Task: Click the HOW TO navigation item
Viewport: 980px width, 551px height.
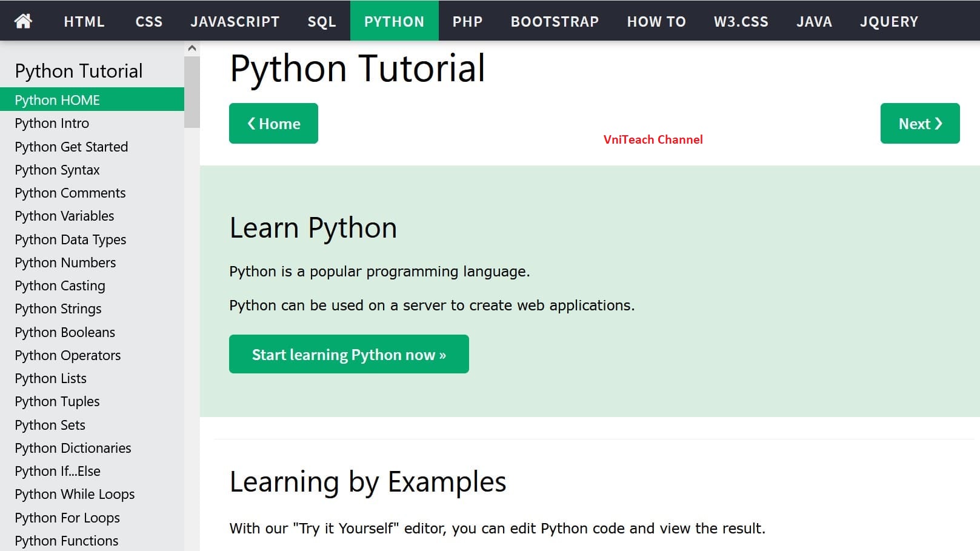Action: click(656, 21)
